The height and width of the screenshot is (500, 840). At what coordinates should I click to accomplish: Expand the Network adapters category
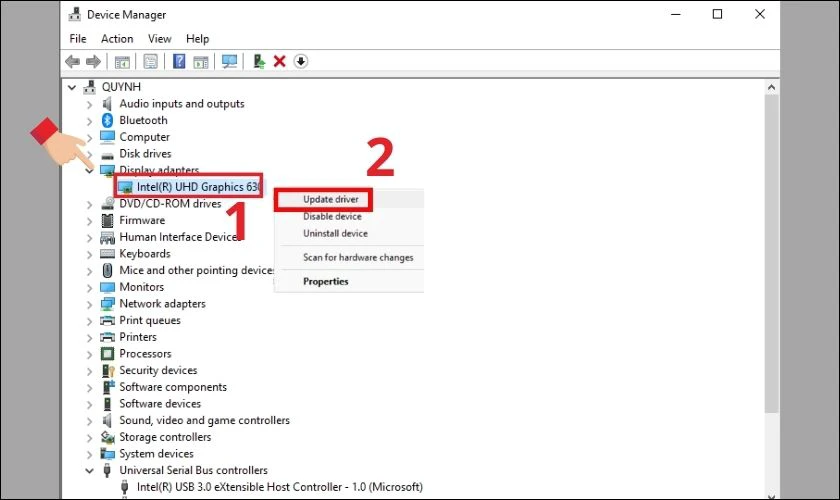pyautogui.click(x=89, y=304)
